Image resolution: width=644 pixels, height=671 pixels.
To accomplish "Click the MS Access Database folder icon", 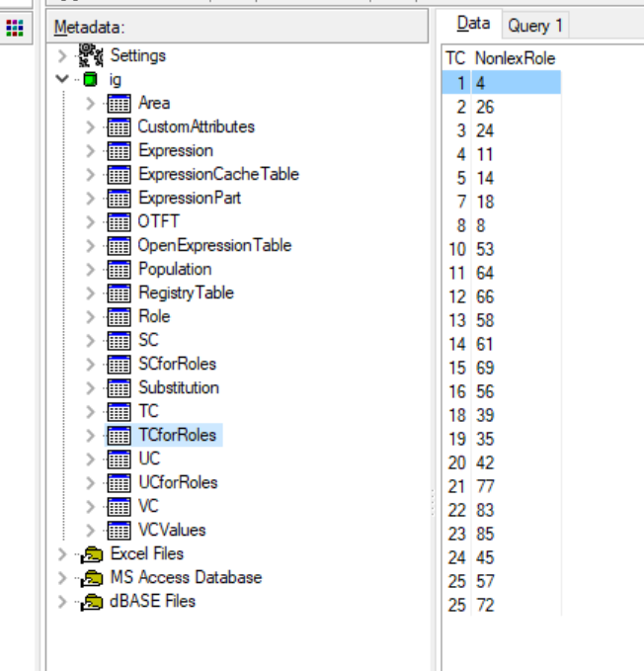I will click(x=93, y=577).
